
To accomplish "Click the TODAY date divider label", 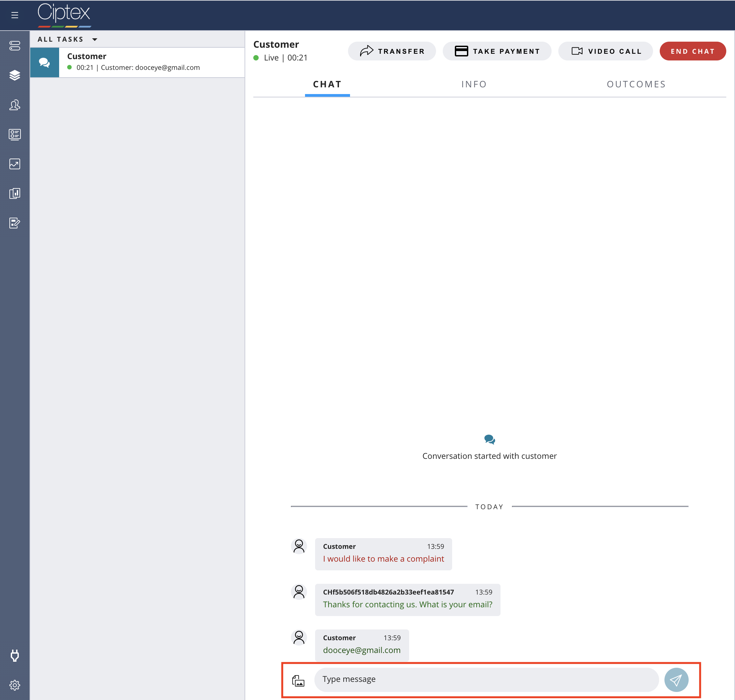I will [x=489, y=507].
